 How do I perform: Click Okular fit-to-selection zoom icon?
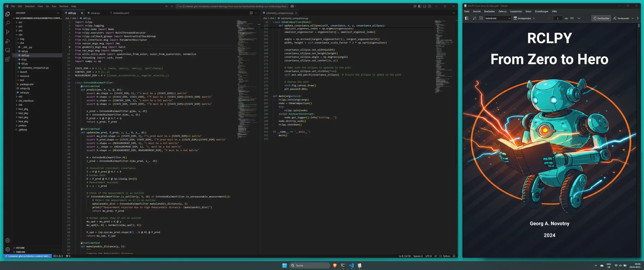[474, 18]
